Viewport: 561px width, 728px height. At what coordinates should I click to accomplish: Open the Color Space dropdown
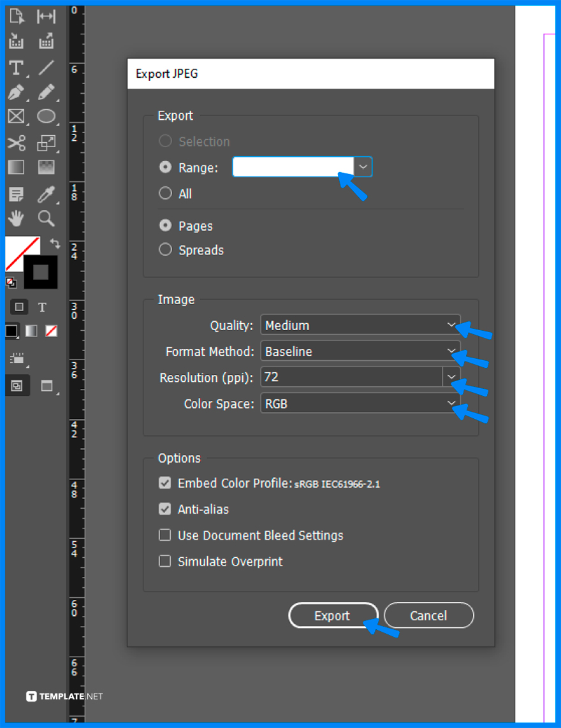(451, 403)
